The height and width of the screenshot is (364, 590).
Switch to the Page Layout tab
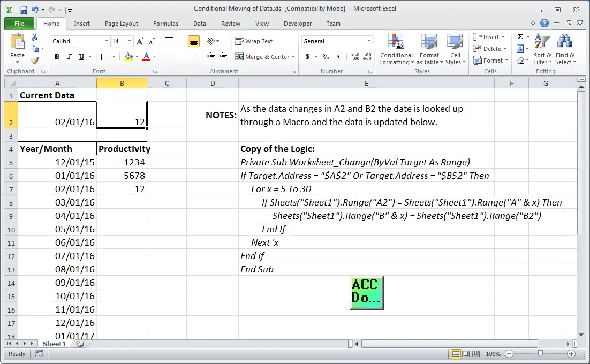[x=121, y=24]
